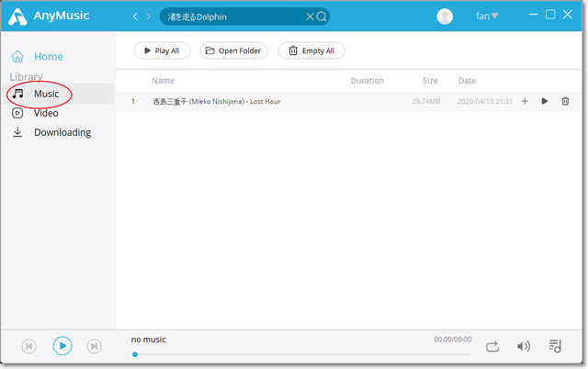The height and width of the screenshot is (369, 588).
Task: Play the Lost Hour track row
Action: pyautogui.click(x=545, y=101)
